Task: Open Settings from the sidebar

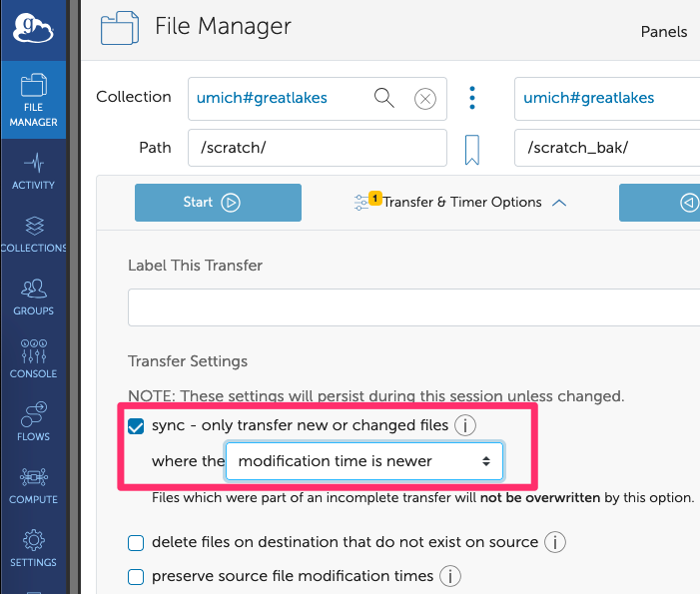Action: (33, 548)
